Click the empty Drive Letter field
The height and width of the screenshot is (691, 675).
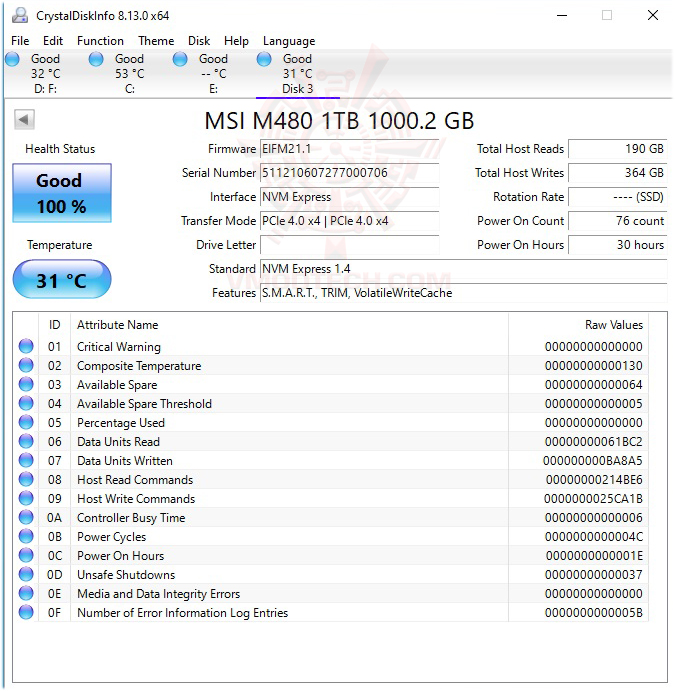[349, 245]
